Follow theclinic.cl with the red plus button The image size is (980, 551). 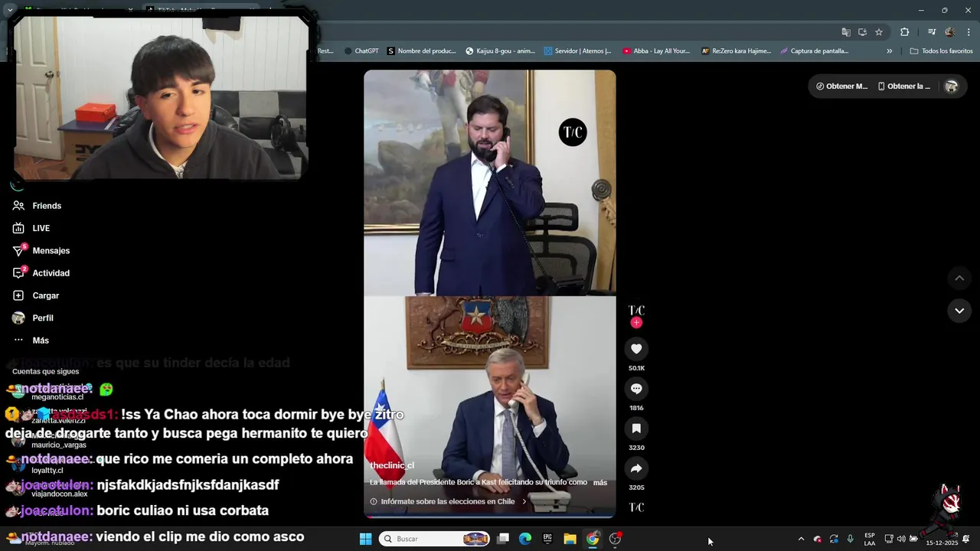(636, 323)
